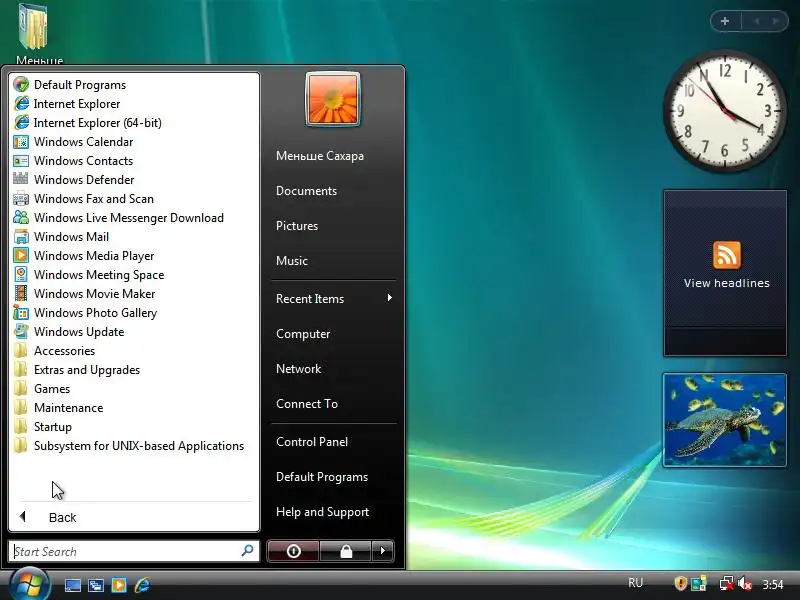Open the Windows Contacts icon

click(x=21, y=161)
